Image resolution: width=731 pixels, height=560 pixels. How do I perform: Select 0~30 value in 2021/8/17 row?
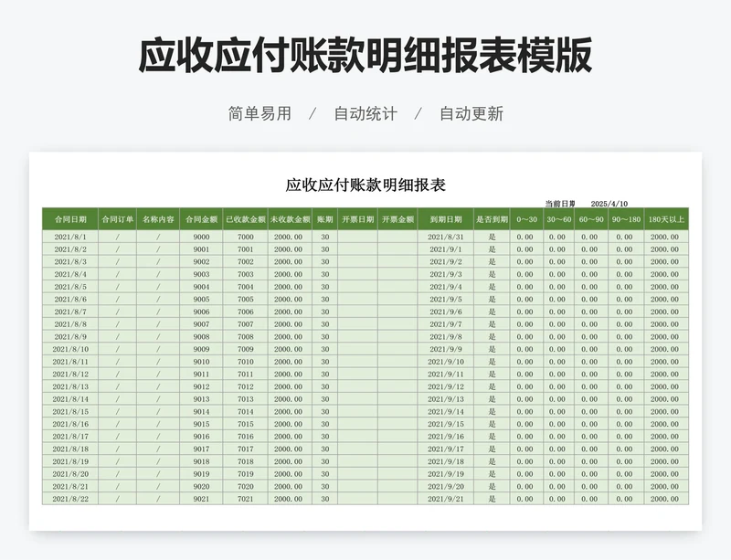[526, 437]
